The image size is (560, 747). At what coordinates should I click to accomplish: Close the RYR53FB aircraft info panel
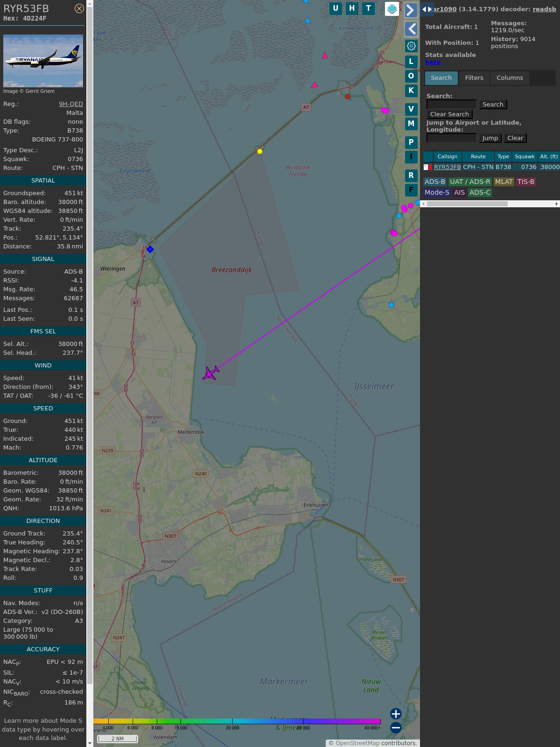[79, 8]
